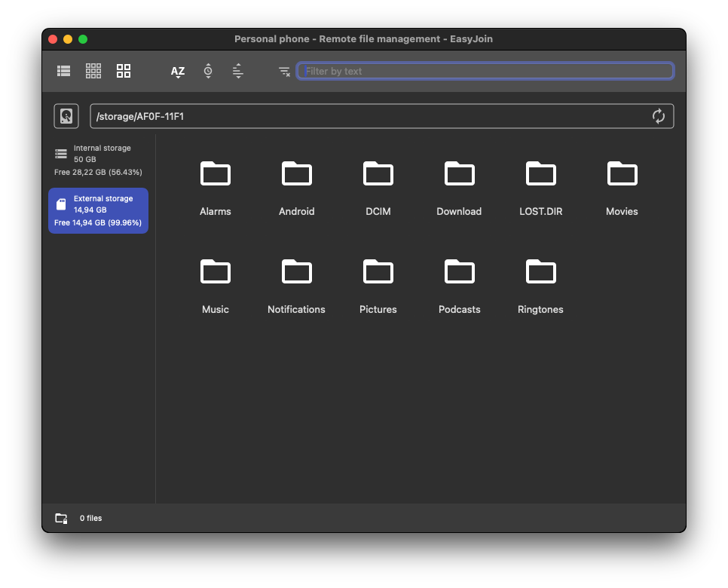728x588 pixels.
Task: Clear the text filter icon
Action: pos(284,72)
